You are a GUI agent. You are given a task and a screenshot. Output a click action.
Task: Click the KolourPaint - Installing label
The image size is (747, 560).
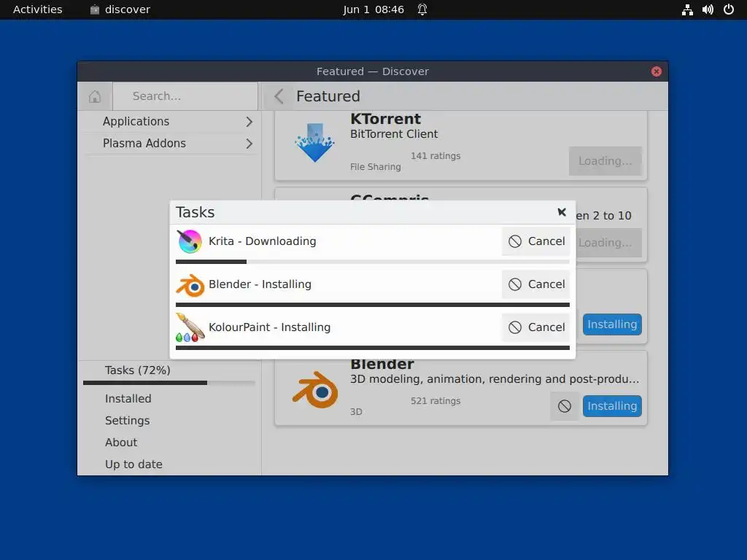pyautogui.click(x=270, y=327)
